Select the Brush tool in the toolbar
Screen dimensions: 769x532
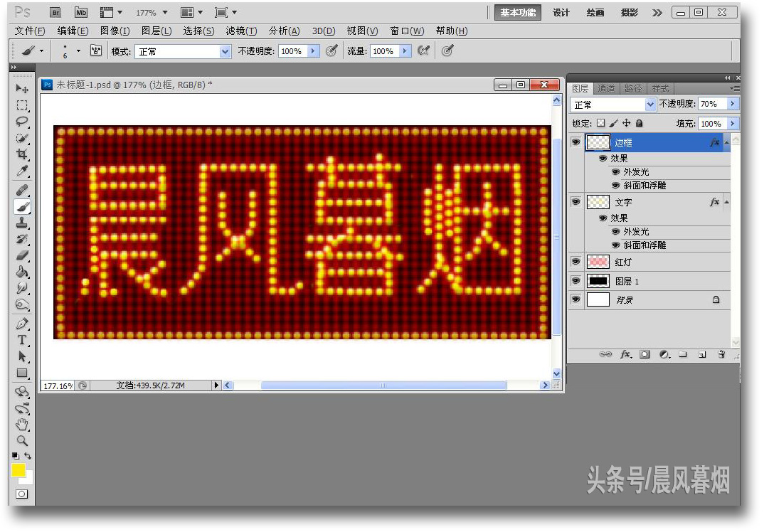(22, 206)
